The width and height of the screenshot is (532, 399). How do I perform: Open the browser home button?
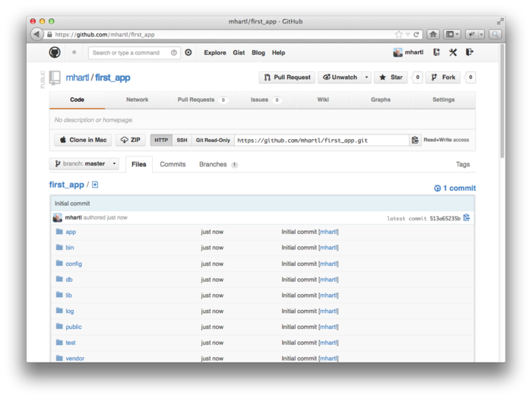coord(433,34)
